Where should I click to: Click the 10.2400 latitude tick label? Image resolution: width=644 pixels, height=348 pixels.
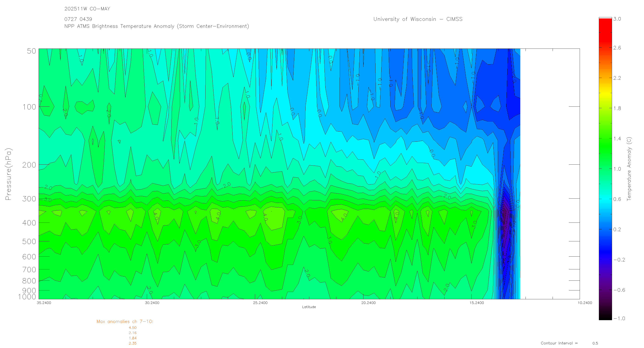point(585,303)
